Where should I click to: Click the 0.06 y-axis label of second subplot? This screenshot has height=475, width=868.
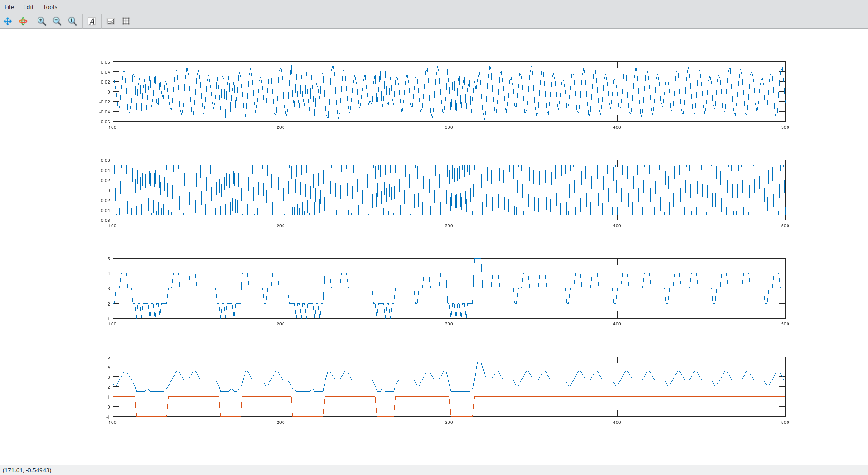pos(105,160)
